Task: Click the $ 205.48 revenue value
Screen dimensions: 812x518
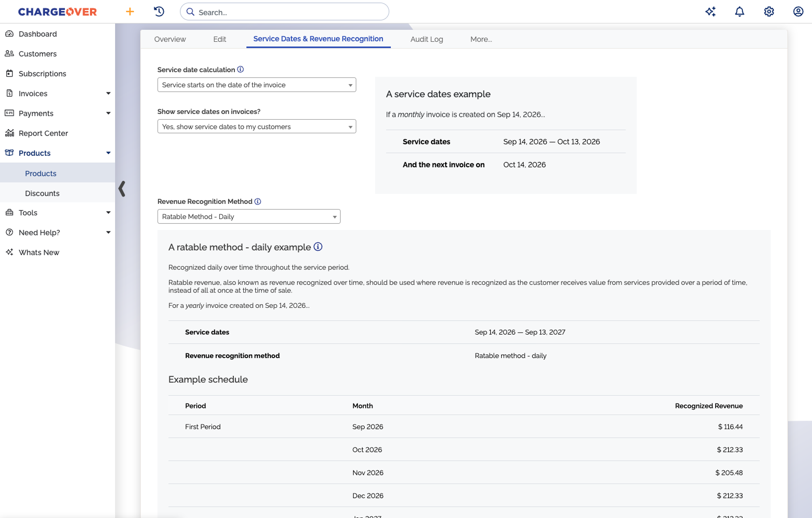Action: [x=729, y=473]
